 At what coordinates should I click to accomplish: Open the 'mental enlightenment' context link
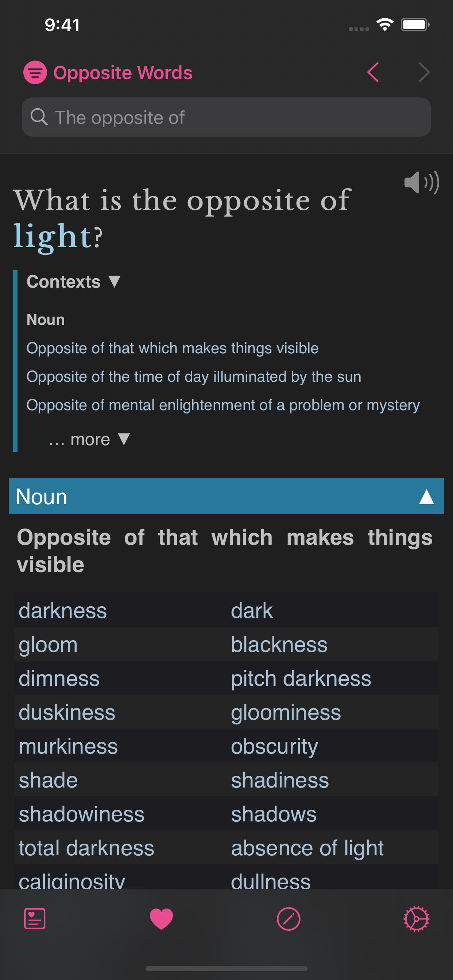pos(223,405)
